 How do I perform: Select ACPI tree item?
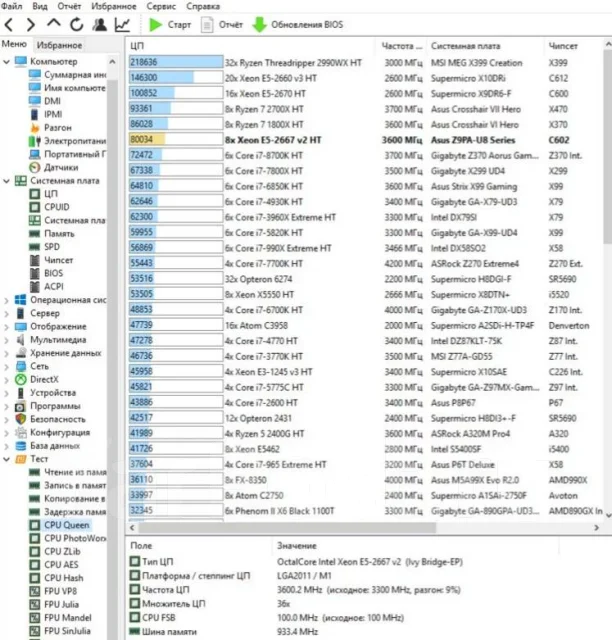[47, 287]
